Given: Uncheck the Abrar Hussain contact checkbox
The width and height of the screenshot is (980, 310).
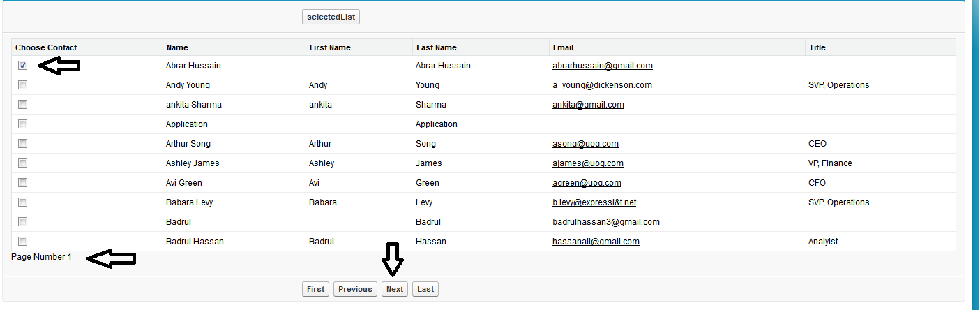Looking at the screenshot, I should point(23,66).
